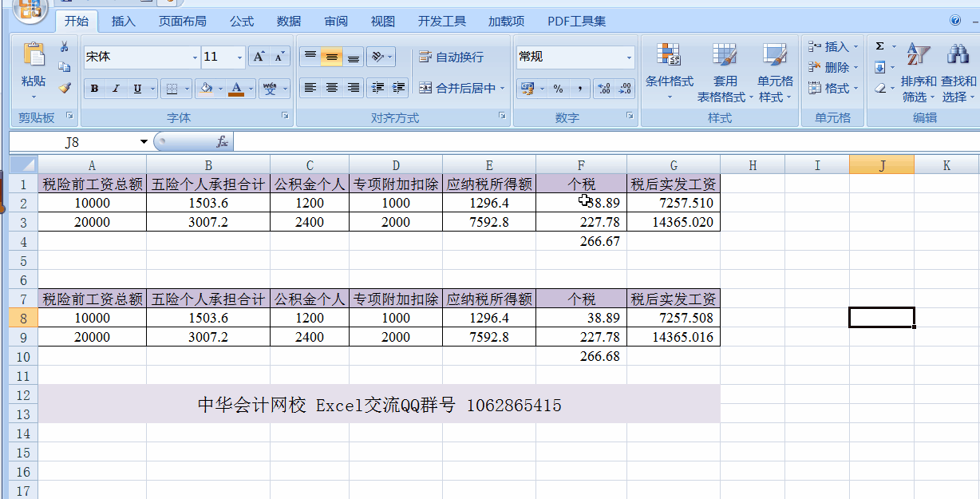Select the Format Painter brush icon
The height and width of the screenshot is (499, 980).
click(x=65, y=88)
